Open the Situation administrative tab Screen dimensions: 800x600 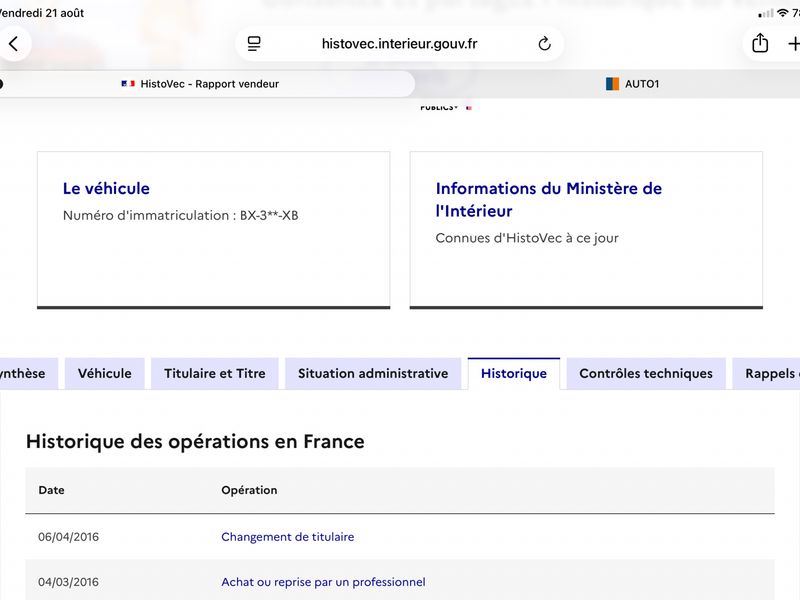click(x=373, y=373)
